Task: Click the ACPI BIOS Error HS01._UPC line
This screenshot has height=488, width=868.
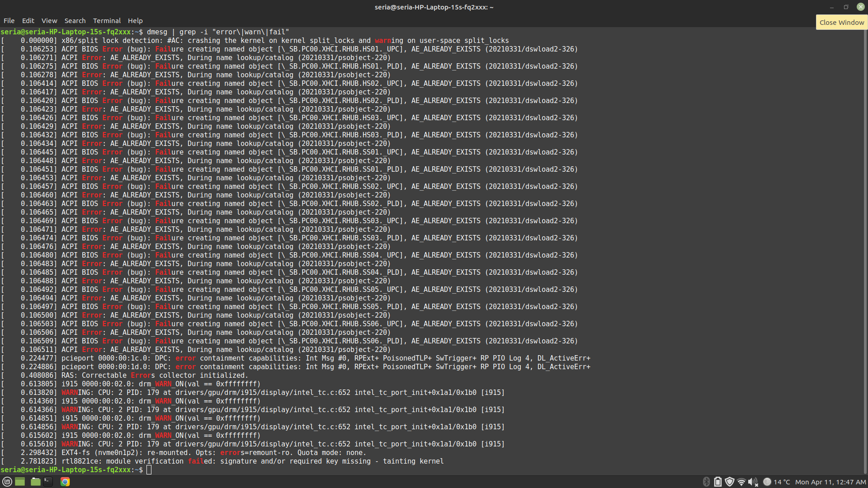Action: 289,49
